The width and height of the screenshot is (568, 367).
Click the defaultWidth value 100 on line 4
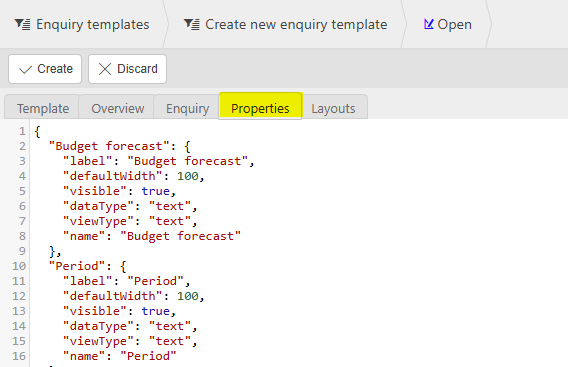[188, 176]
